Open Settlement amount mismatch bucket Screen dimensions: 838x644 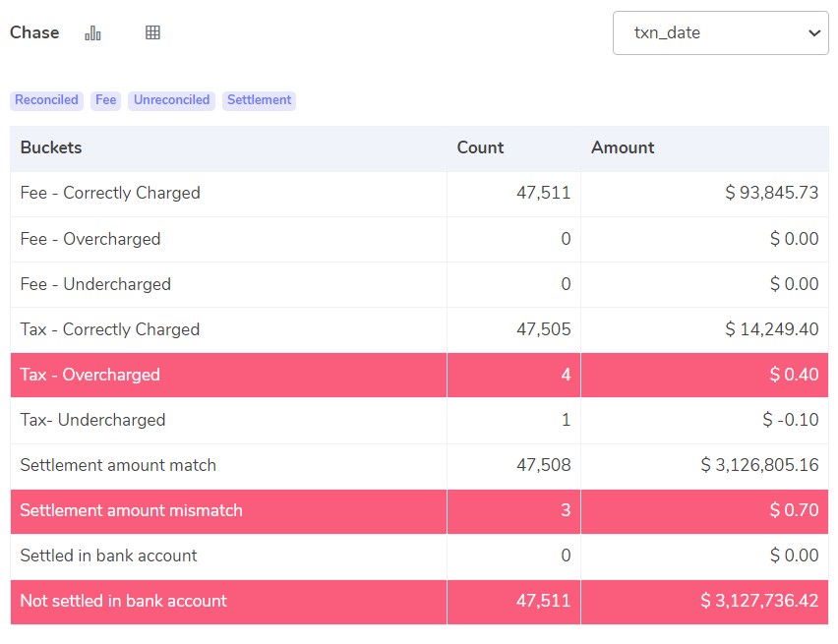tap(420, 510)
